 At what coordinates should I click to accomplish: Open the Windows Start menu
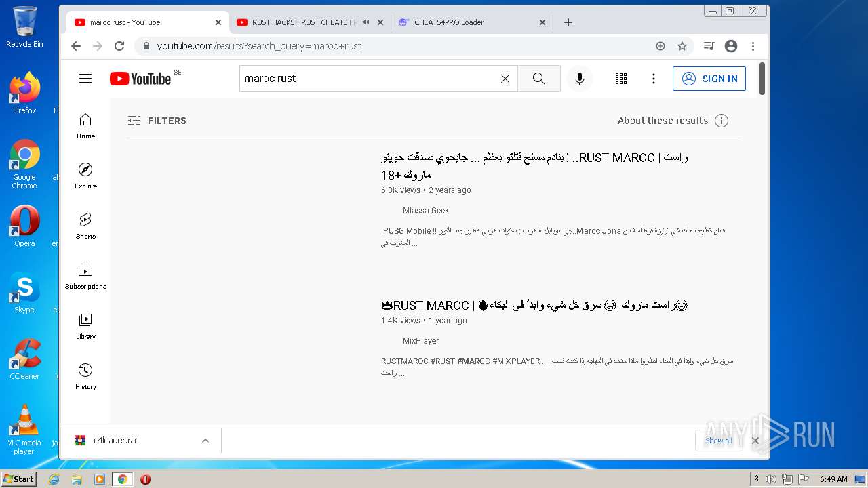tap(19, 479)
